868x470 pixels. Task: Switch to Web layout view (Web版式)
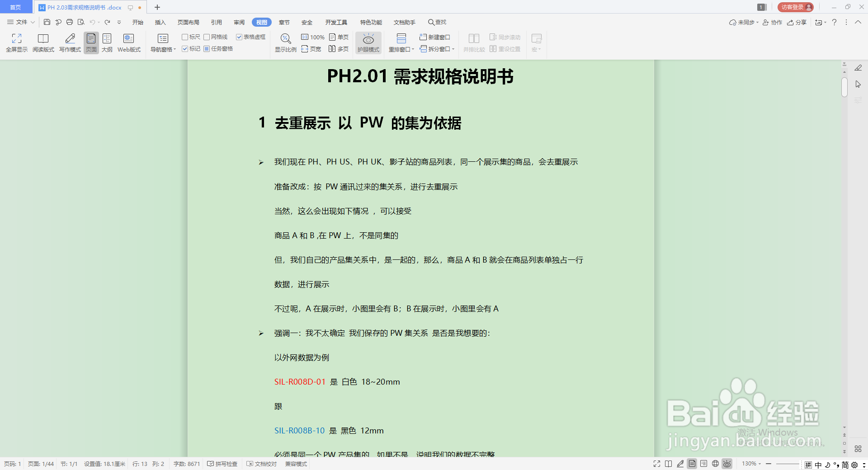(128, 42)
